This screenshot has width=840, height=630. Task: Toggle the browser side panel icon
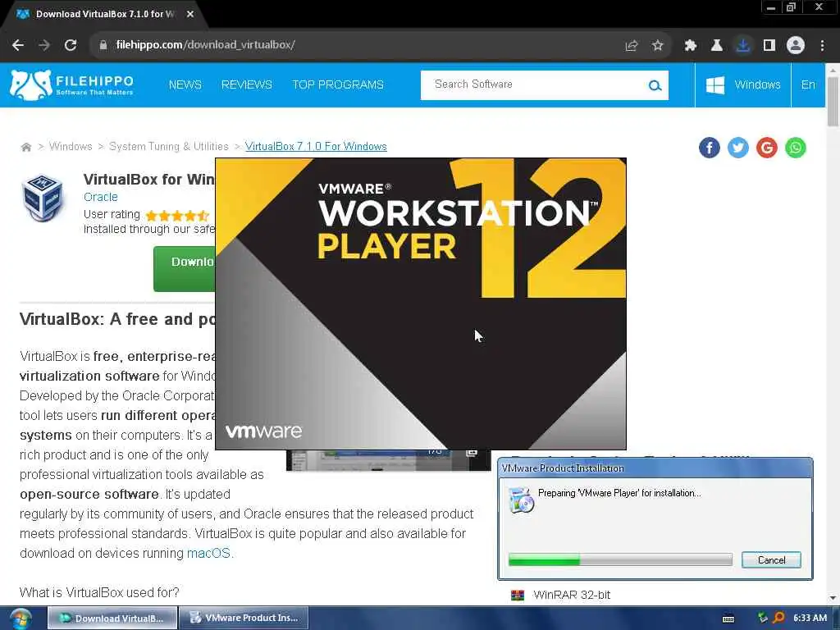[x=769, y=46]
